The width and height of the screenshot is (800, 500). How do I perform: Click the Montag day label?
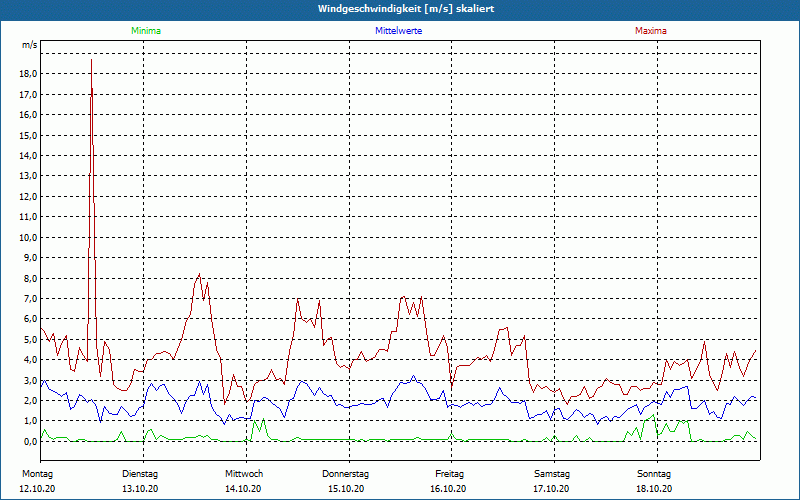tap(37, 474)
